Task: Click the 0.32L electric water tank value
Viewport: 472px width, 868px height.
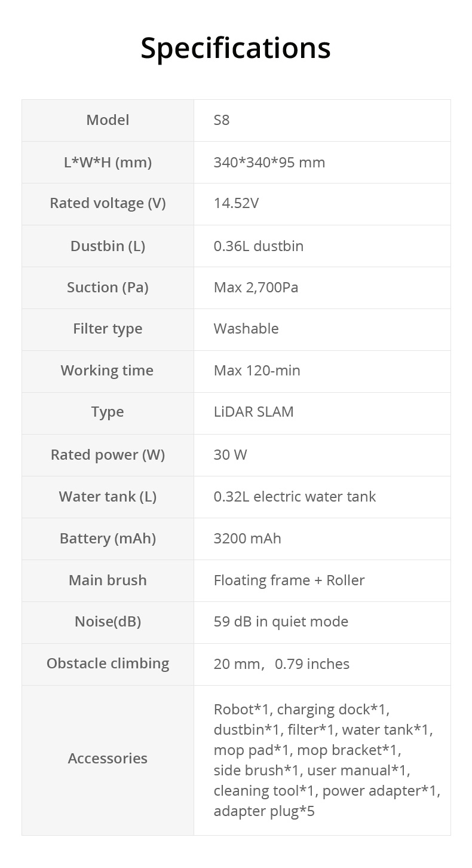Action: tap(295, 497)
